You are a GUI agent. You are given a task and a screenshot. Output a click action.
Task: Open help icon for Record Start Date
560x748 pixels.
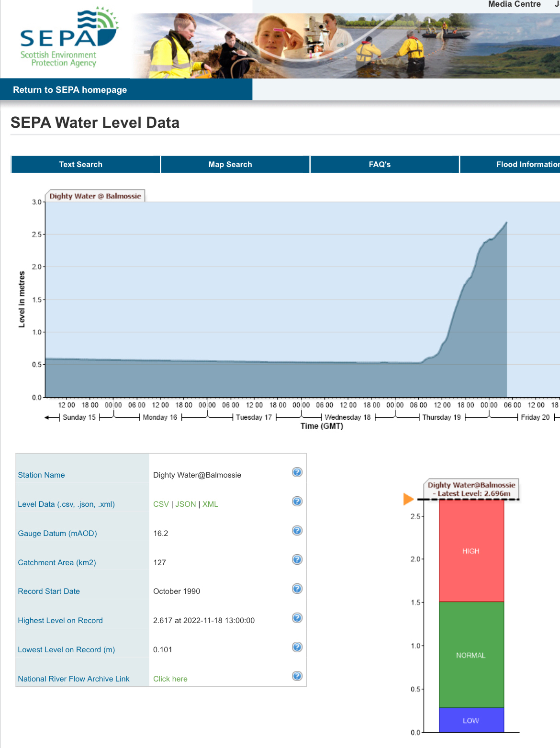[297, 589]
